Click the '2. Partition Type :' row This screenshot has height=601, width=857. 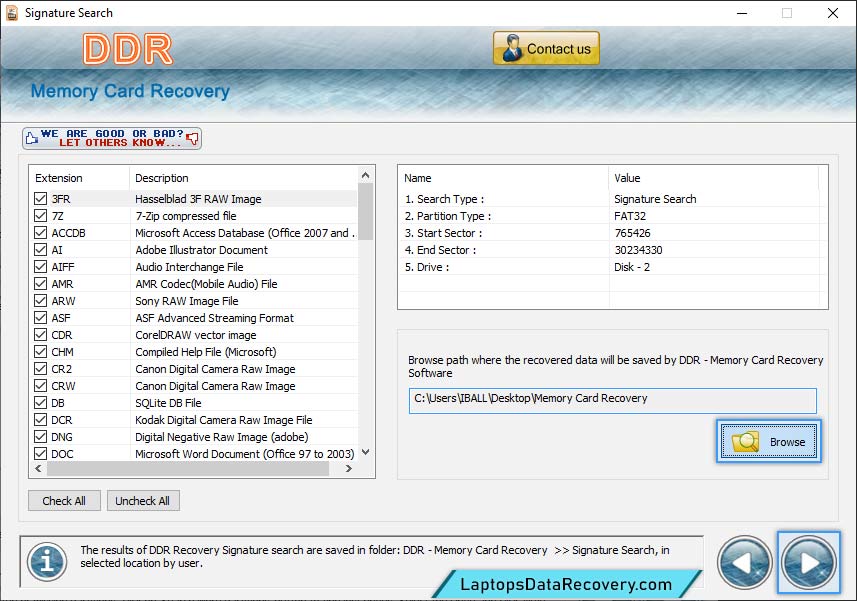pos(612,216)
